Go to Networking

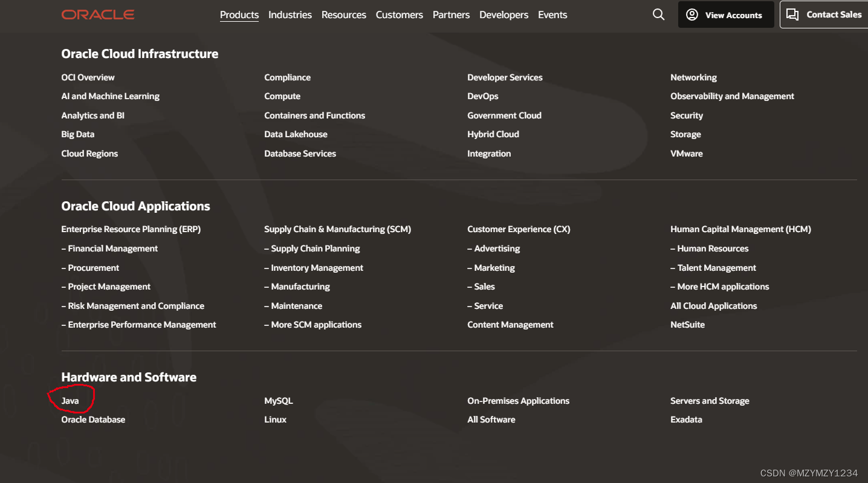click(694, 77)
